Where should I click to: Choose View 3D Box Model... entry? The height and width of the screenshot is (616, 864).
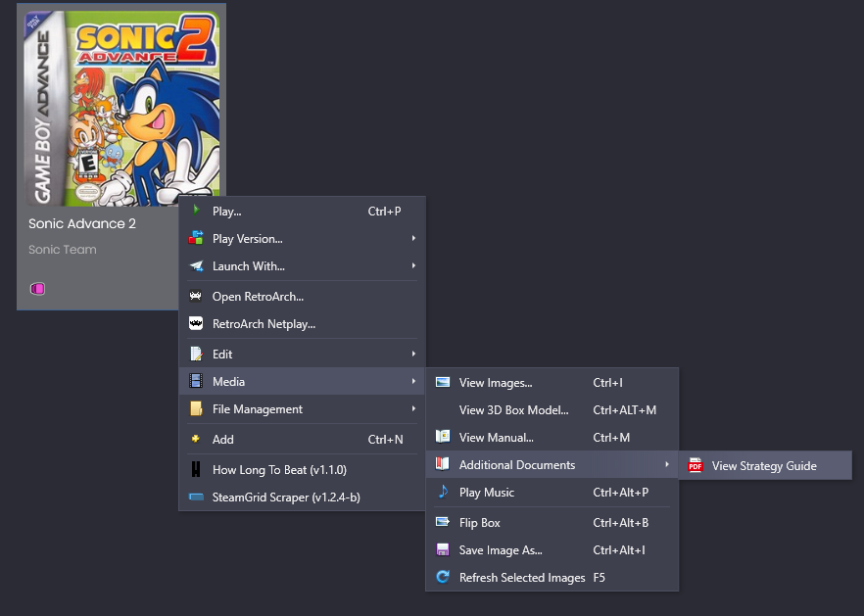pos(552,410)
